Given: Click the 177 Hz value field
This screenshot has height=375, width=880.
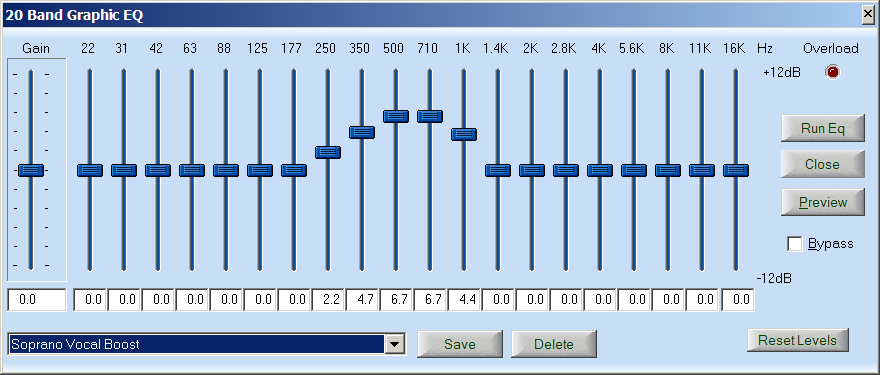Looking at the screenshot, I should tap(294, 300).
